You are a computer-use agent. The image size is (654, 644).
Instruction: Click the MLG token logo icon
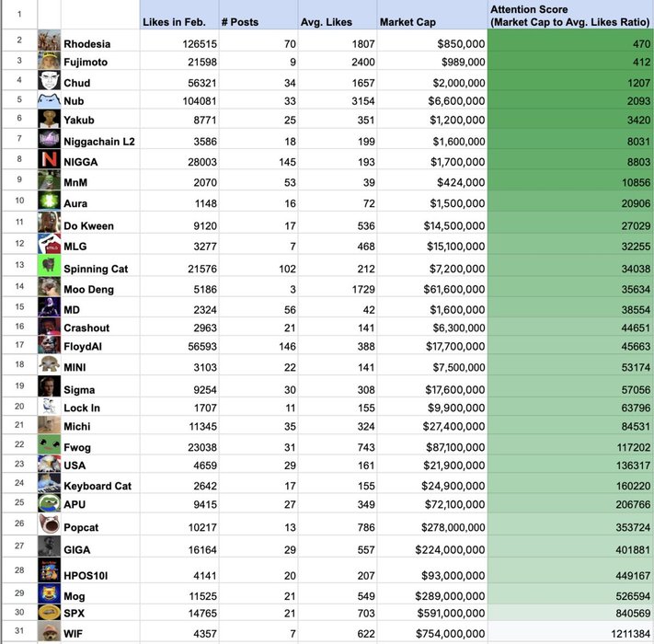tap(49, 244)
